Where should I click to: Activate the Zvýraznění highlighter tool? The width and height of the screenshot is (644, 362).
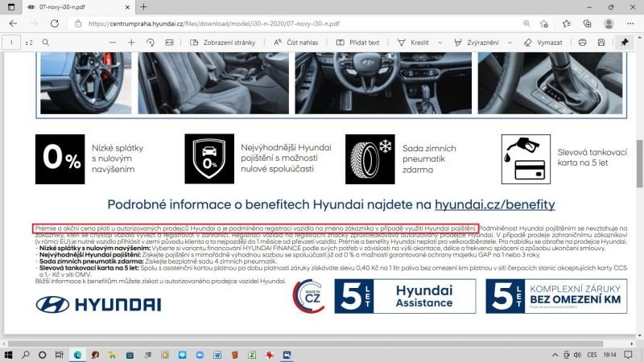pos(477,43)
